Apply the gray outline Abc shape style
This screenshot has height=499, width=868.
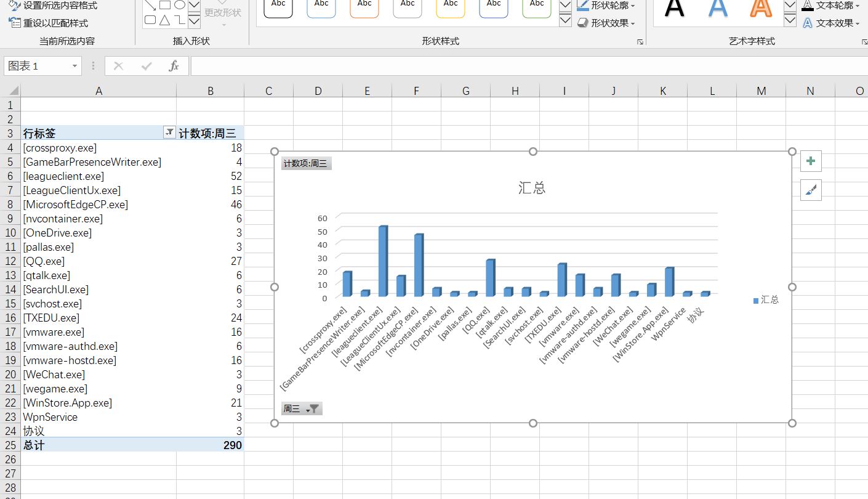pos(408,7)
